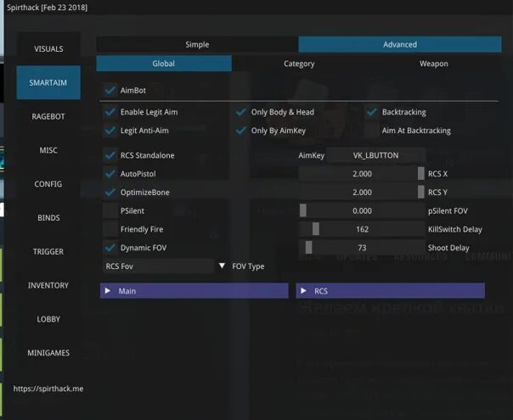Enable Aim At Backtracking checkbox
The image size is (513, 420).
372,131
